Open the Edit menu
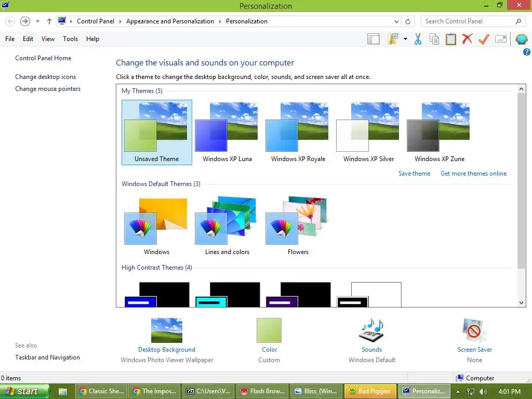Viewport: 532px width, 399px height. (28, 38)
